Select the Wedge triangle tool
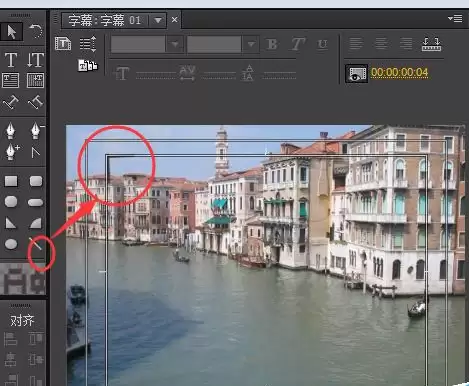Image resolution: width=469 pixels, height=386 pixels. [x=11, y=223]
